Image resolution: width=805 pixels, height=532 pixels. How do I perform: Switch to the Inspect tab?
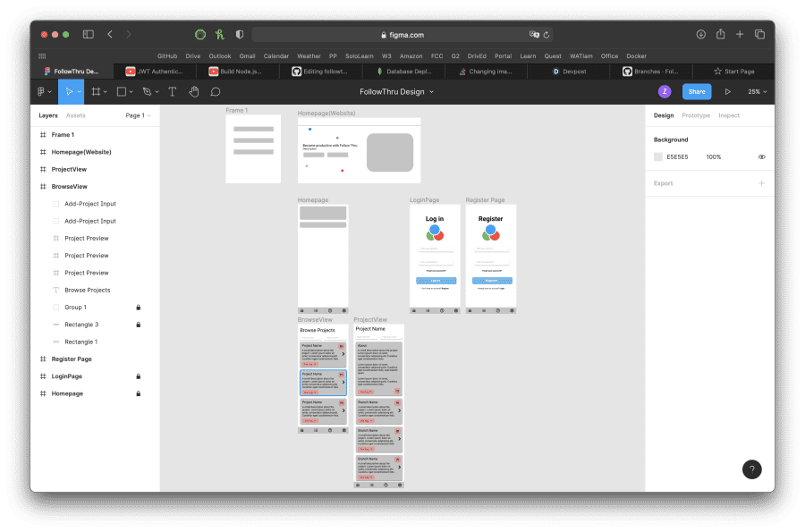(728, 115)
